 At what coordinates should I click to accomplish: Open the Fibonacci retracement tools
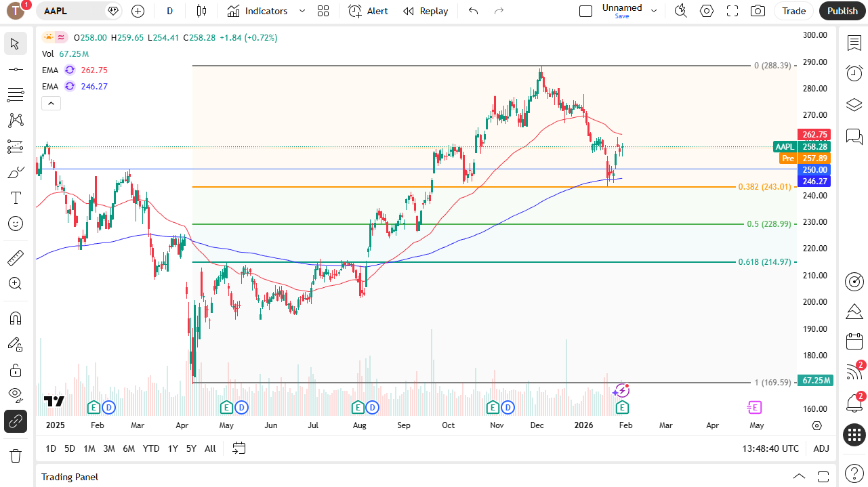pos(15,95)
